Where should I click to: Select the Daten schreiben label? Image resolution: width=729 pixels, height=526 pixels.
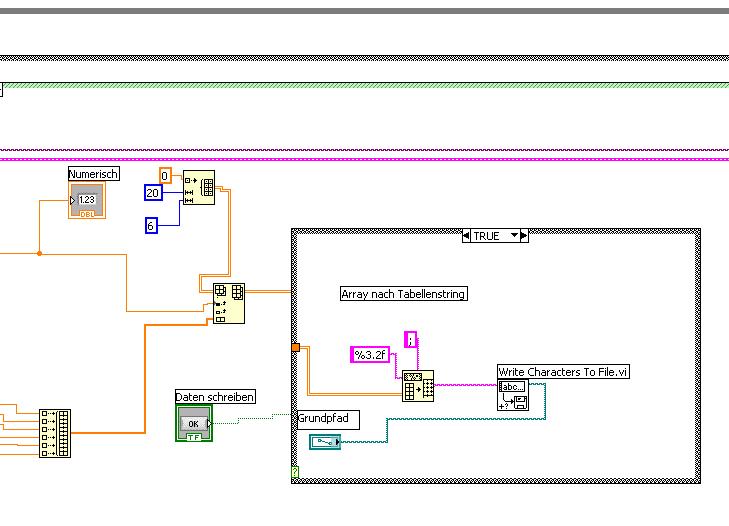coord(215,397)
